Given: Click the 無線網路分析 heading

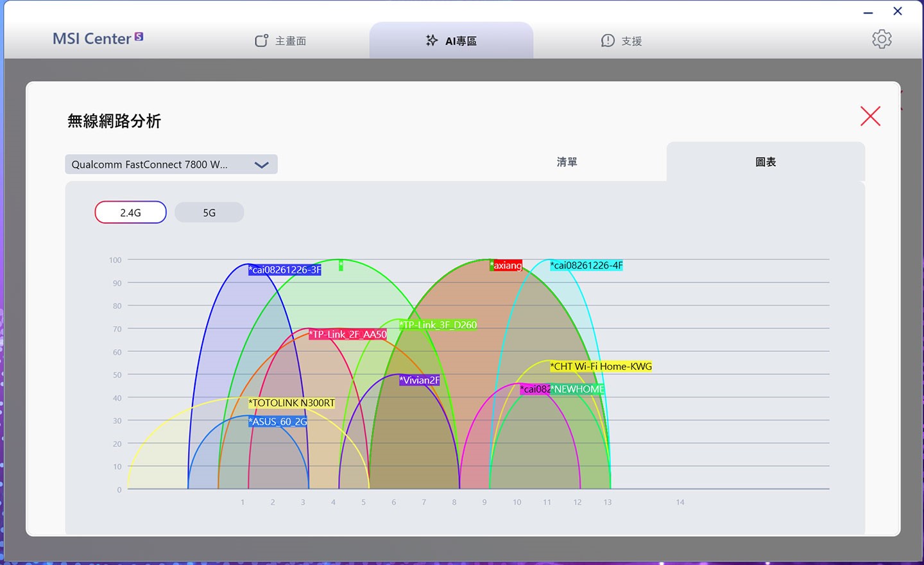Looking at the screenshot, I should click(114, 121).
